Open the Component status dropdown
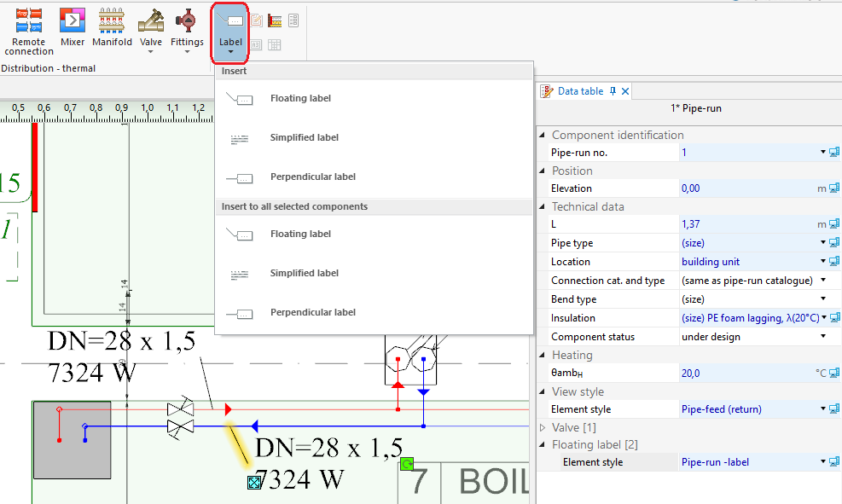The image size is (842, 504). 823,337
